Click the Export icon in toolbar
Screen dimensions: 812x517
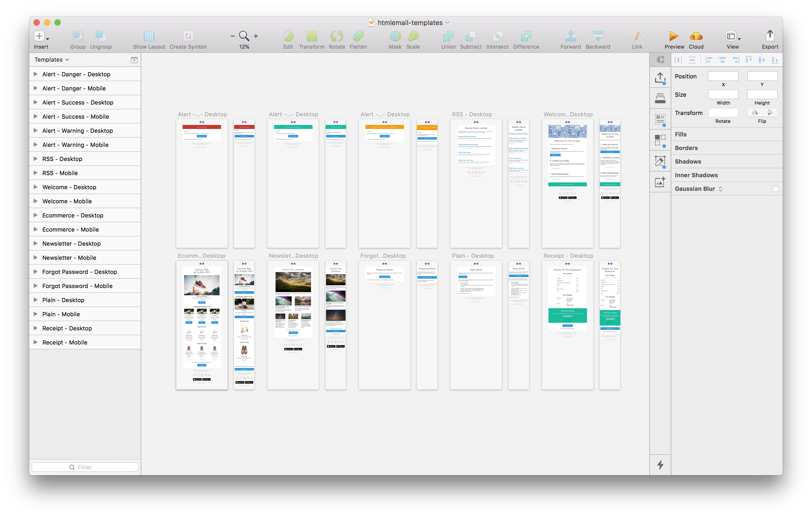point(770,36)
